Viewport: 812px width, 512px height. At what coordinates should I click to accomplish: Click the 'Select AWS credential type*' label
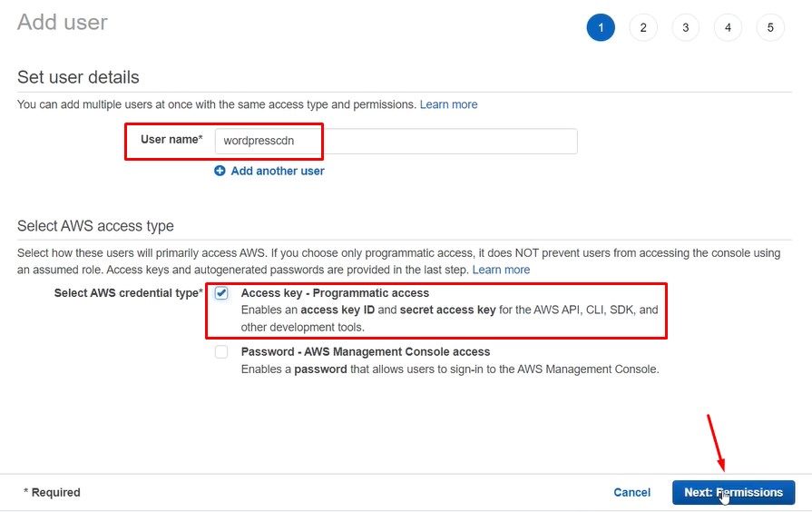[x=128, y=293]
